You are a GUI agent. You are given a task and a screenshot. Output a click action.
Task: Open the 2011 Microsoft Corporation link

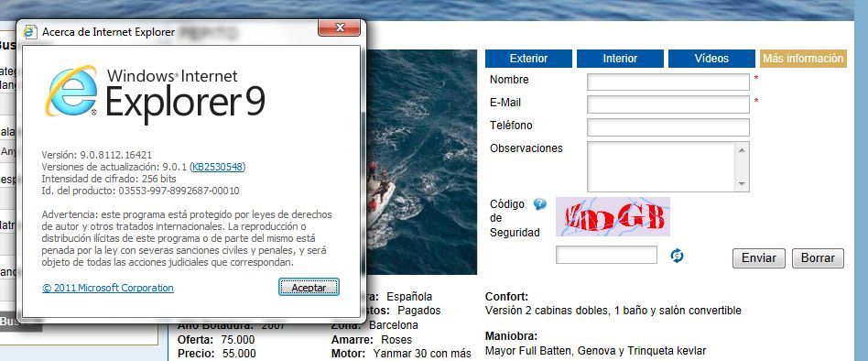click(108, 288)
